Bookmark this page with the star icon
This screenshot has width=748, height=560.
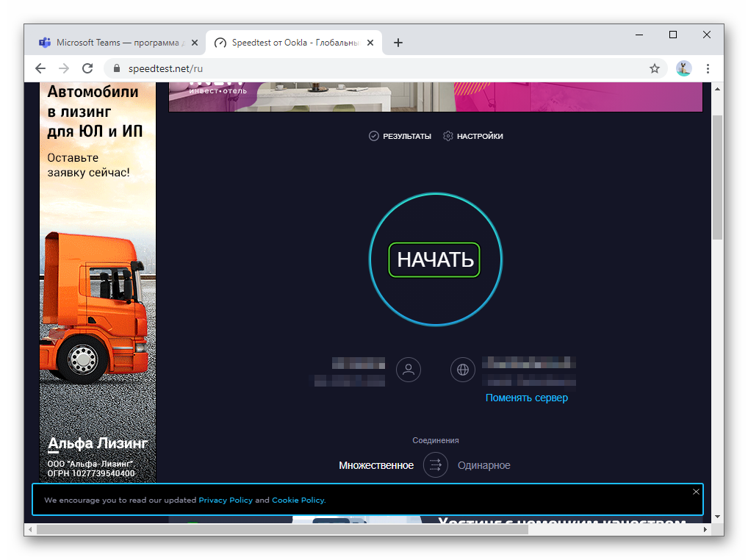pyautogui.click(x=655, y=68)
